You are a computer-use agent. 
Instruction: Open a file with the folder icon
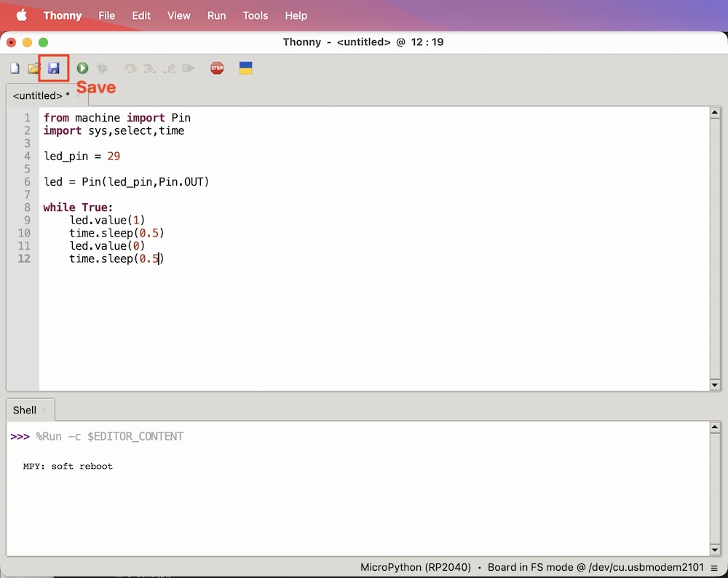[x=33, y=68]
